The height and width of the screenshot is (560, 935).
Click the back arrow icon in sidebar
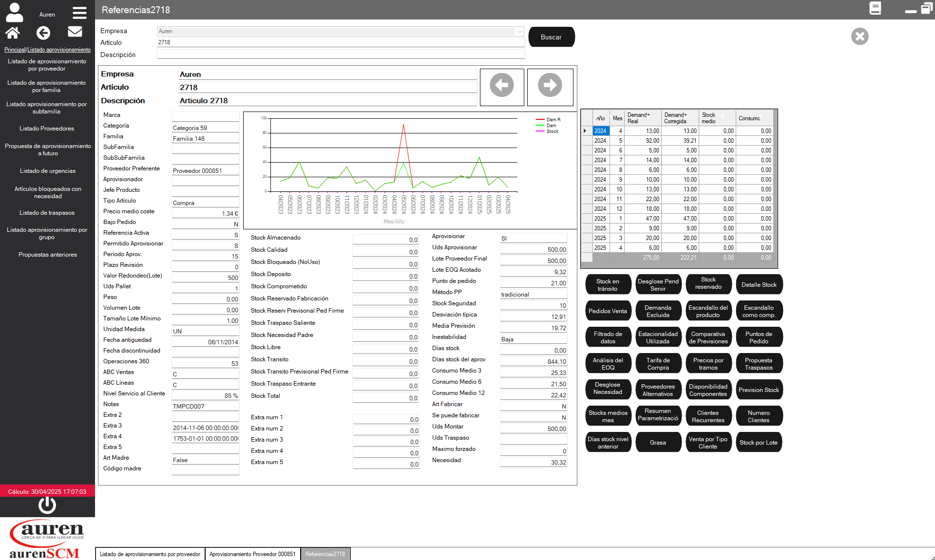point(43,33)
